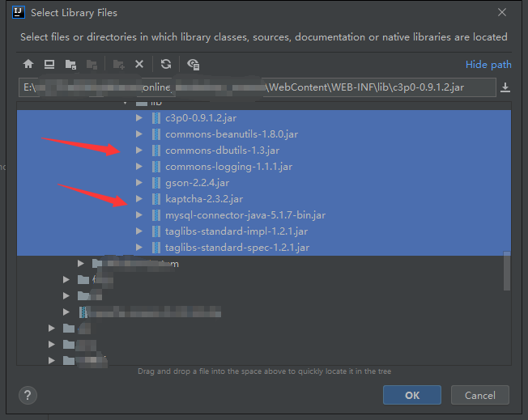Open the help question mark button

[28, 396]
